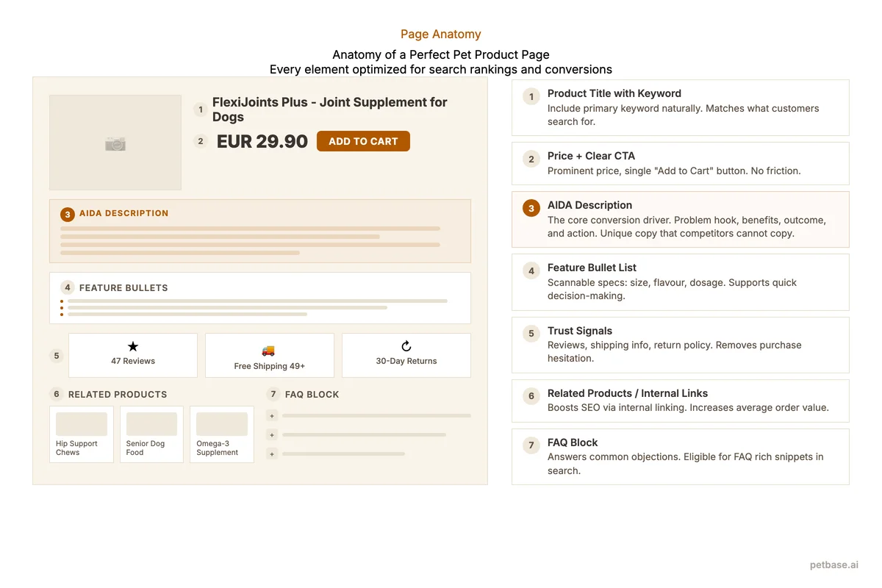Select badge 2 next to Price + Clear CTA
The height and width of the screenshot is (588, 882).
click(531, 159)
